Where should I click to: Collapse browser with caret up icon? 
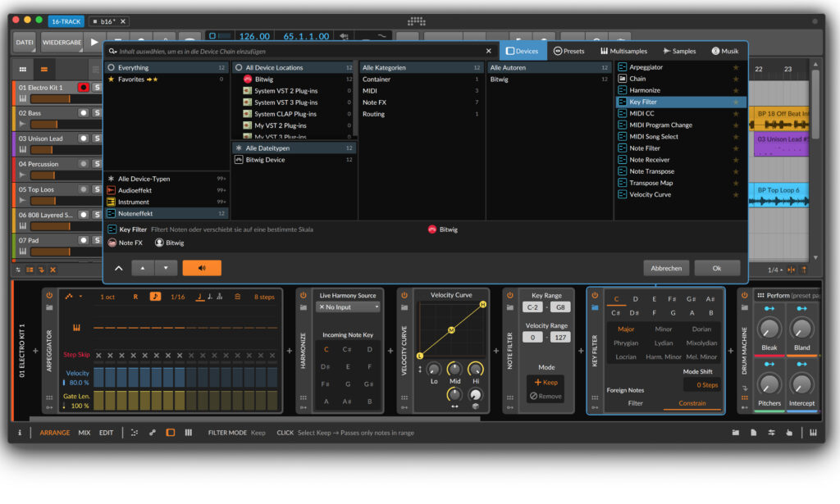[119, 268]
